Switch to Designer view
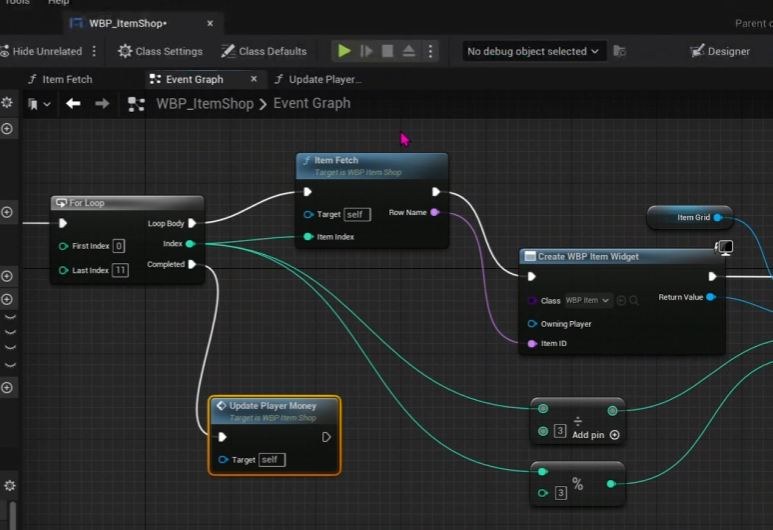The width and height of the screenshot is (773, 530). tap(720, 51)
